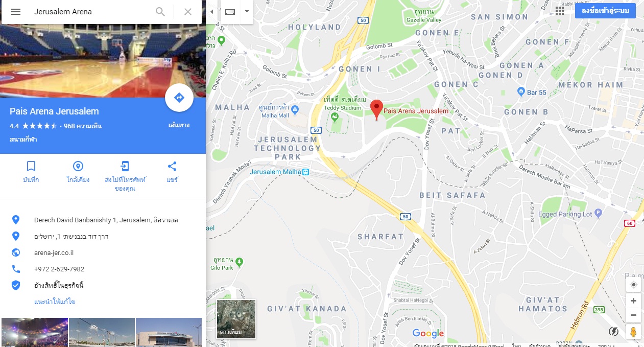Click the blue directions button
Screen dimensions: 644x347
click(179, 98)
